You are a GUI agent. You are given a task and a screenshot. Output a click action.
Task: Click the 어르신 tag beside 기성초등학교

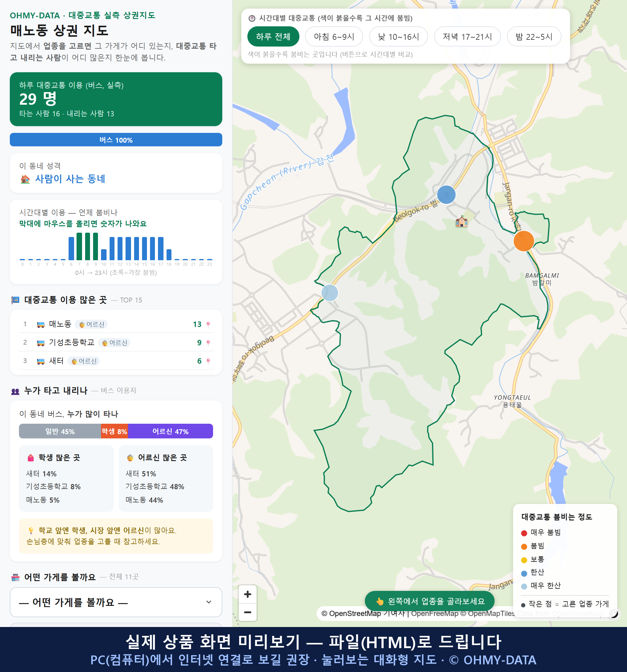pyautogui.click(x=114, y=343)
